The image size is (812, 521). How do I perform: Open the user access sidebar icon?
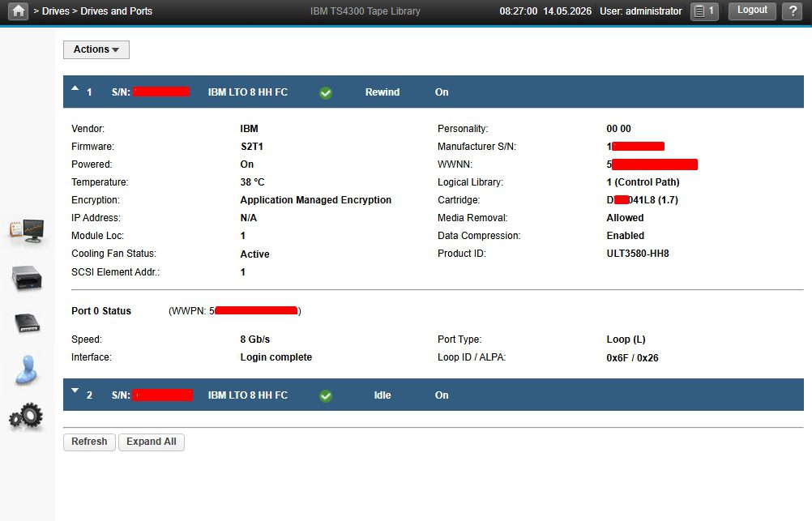(x=27, y=369)
